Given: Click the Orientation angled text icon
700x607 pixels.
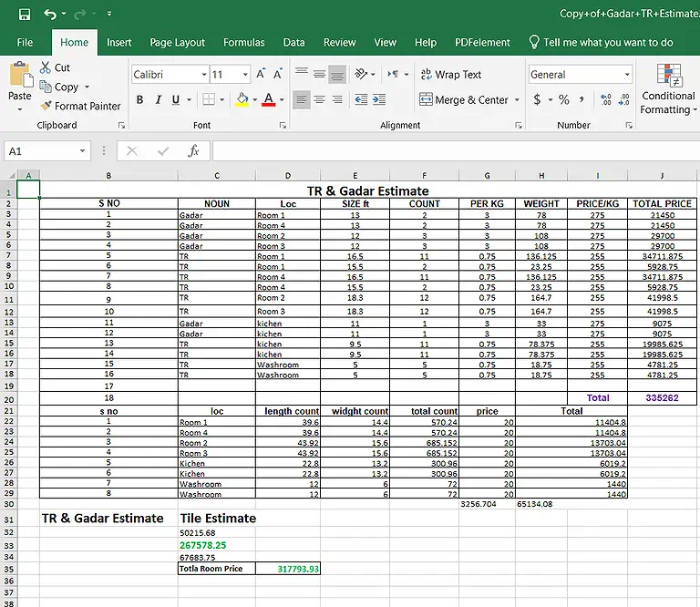Looking at the screenshot, I should 360,74.
